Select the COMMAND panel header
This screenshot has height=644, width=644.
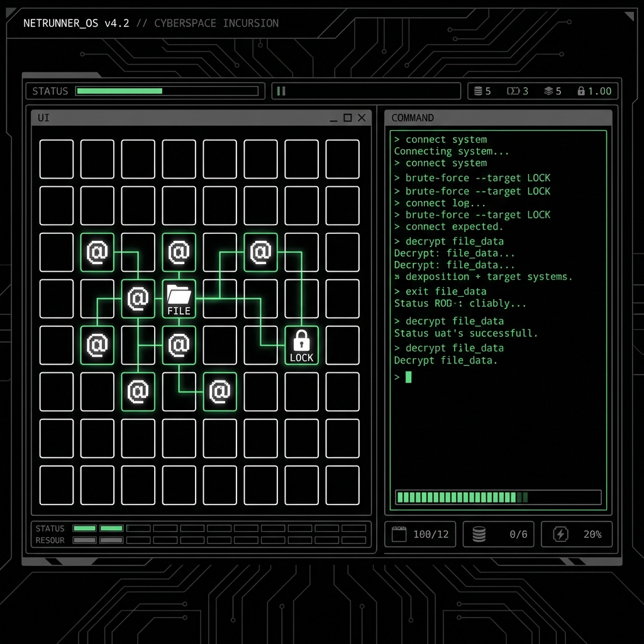click(x=413, y=118)
